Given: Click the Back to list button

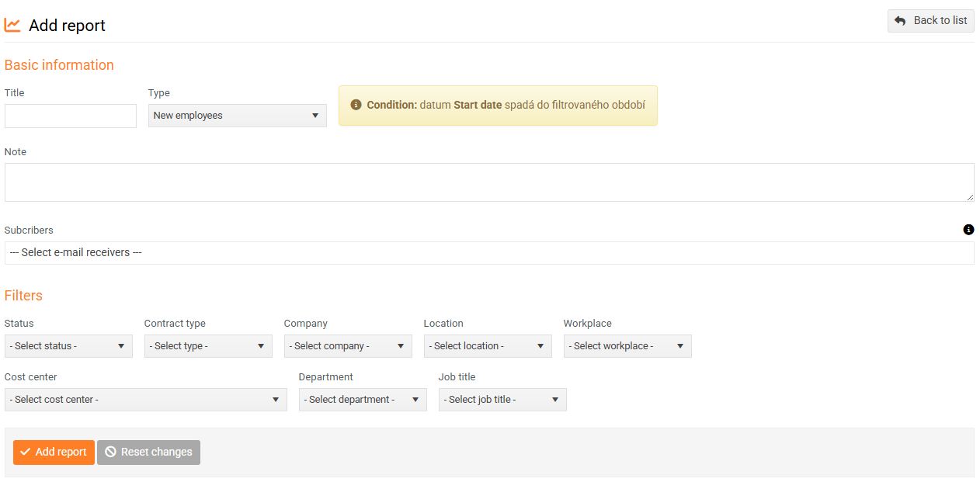Looking at the screenshot, I should click(x=930, y=21).
